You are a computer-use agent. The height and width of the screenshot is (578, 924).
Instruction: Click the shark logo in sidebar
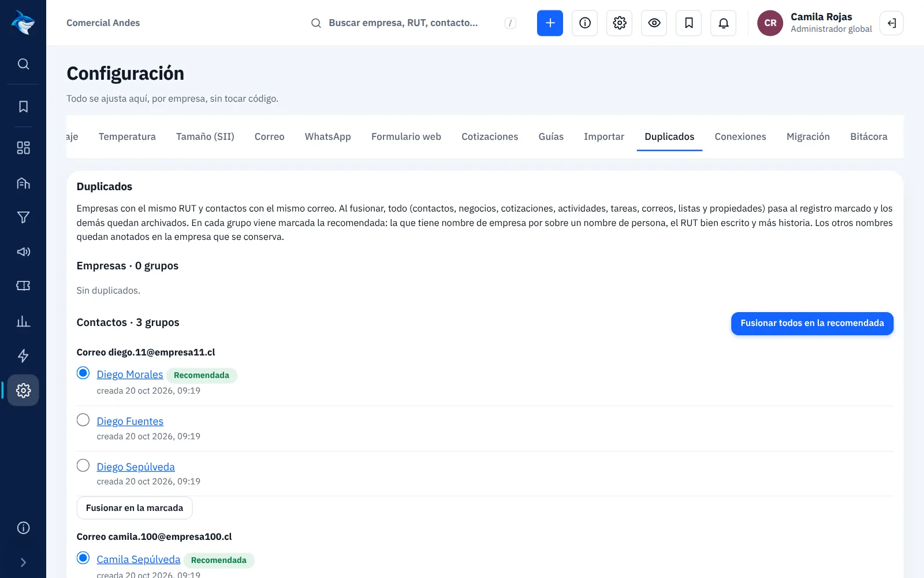click(23, 23)
